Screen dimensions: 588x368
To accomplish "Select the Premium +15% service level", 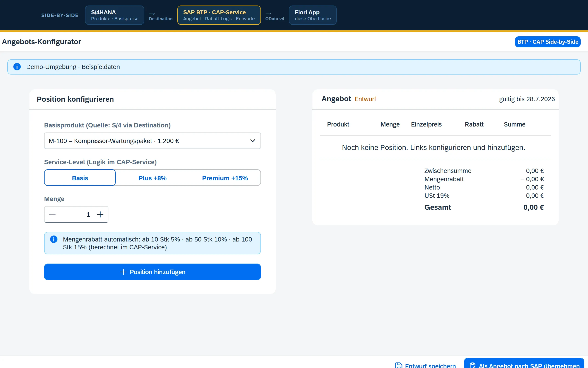I will [225, 178].
